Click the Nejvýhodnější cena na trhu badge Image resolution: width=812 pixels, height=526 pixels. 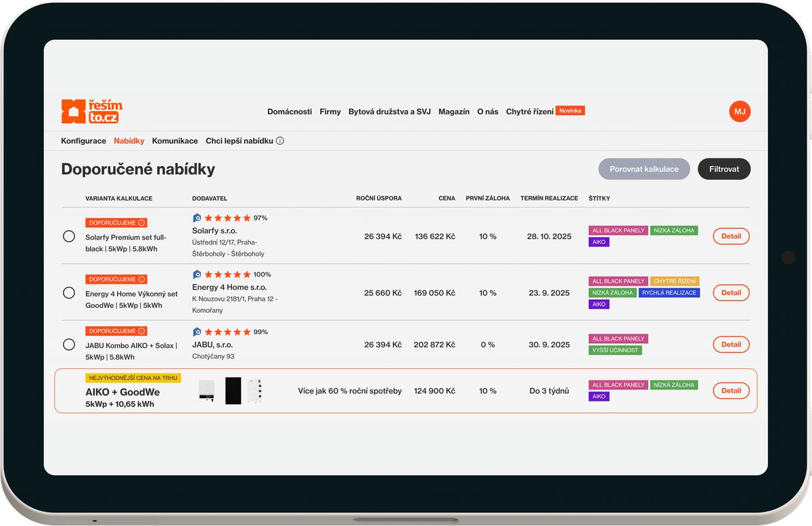tap(133, 378)
